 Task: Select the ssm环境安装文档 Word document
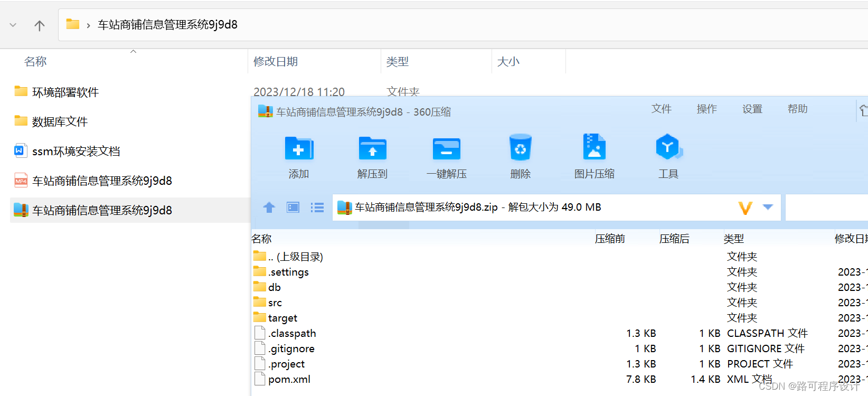click(76, 152)
